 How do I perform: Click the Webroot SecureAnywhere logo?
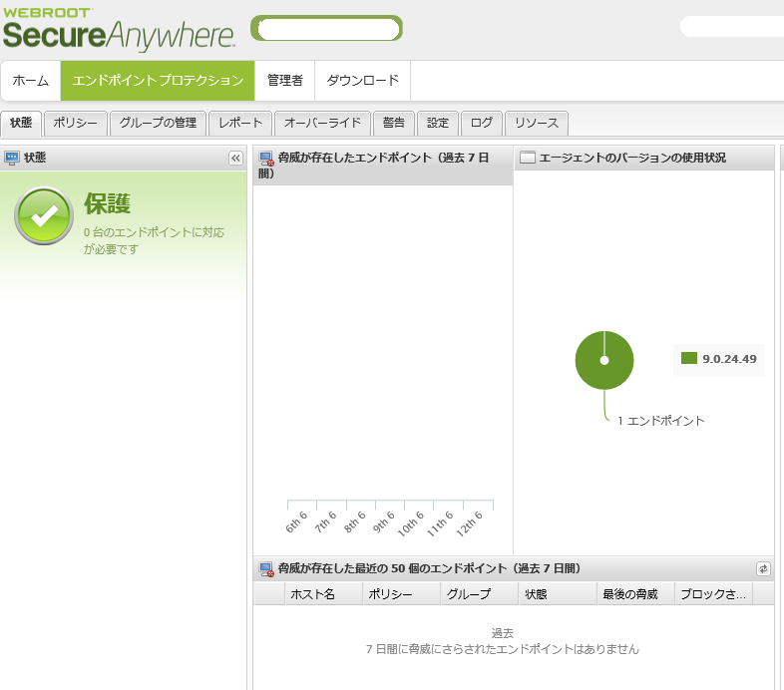point(119,29)
